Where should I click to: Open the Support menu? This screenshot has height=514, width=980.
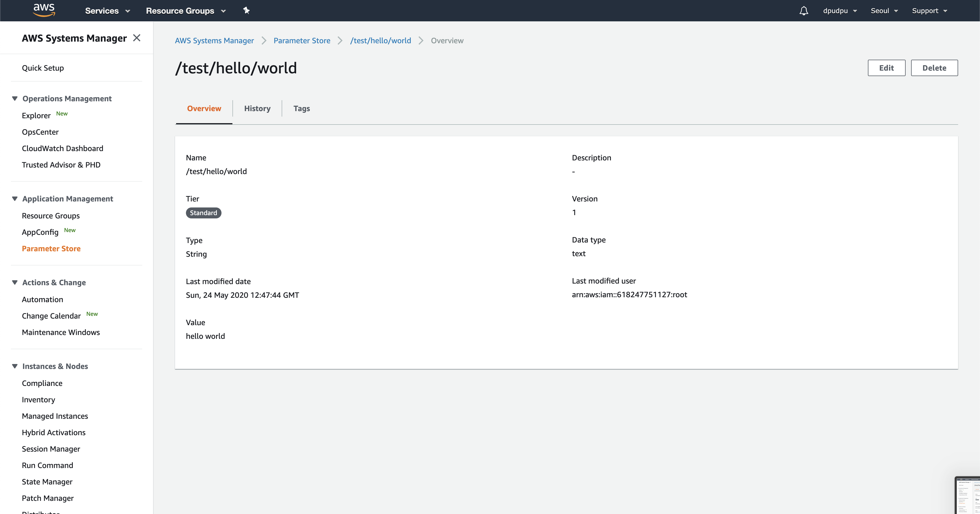tap(929, 11)
